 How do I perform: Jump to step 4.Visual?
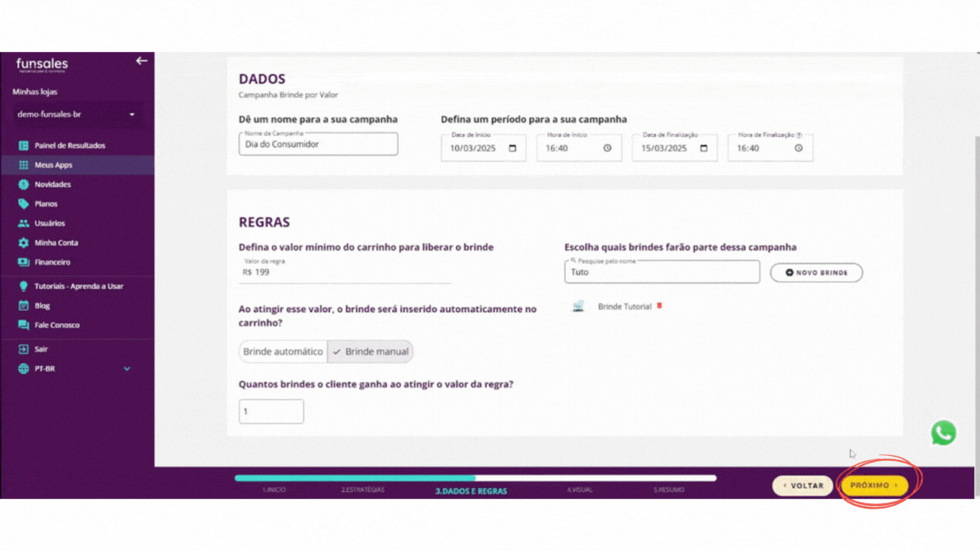pos(579,490)
